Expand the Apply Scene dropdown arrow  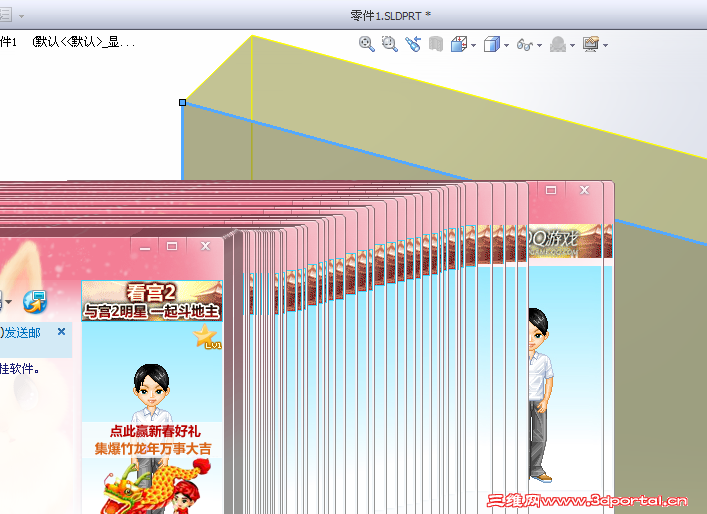572,45
